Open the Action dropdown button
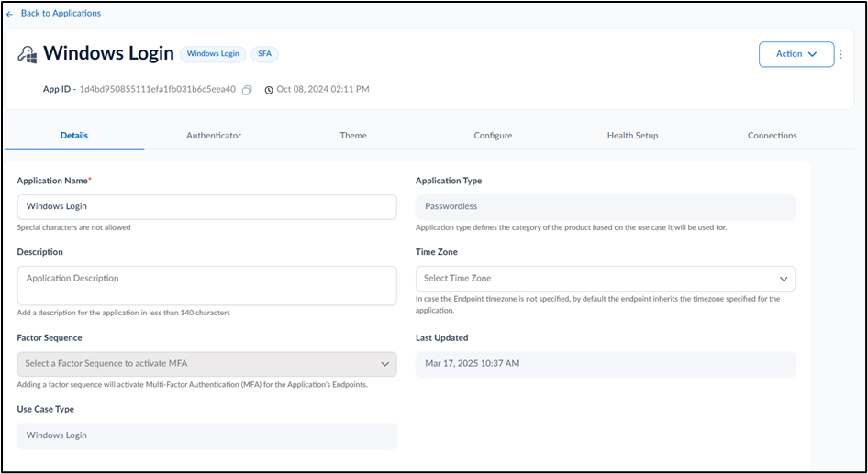 click(796, 54)
